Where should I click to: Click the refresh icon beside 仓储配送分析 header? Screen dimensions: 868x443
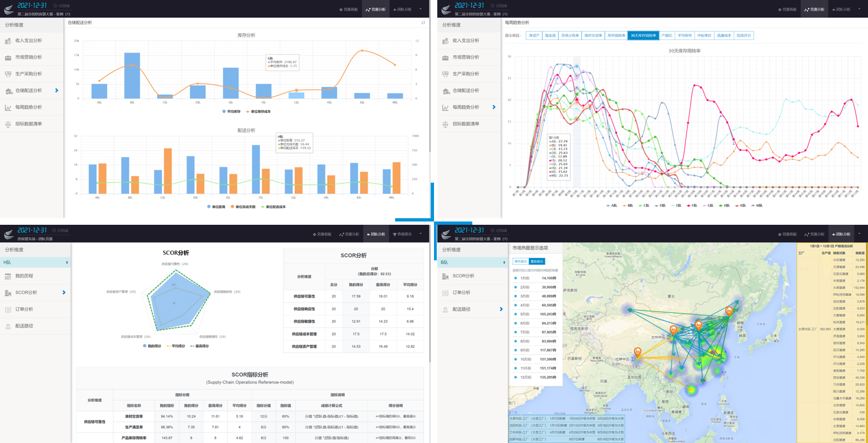point(423,22)
